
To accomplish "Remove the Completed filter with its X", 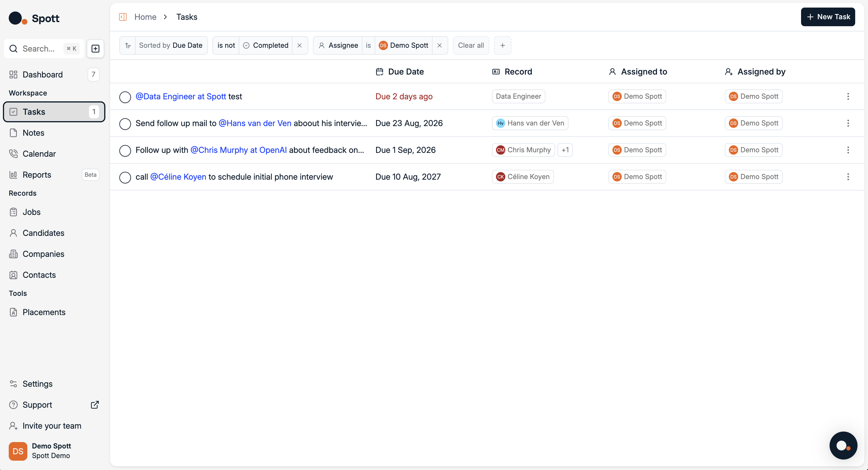I will (x=300, y=45).
